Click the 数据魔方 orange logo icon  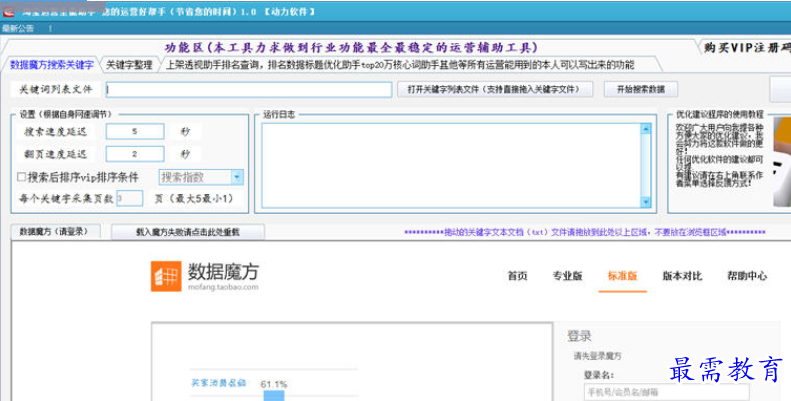tap(166, 276)
